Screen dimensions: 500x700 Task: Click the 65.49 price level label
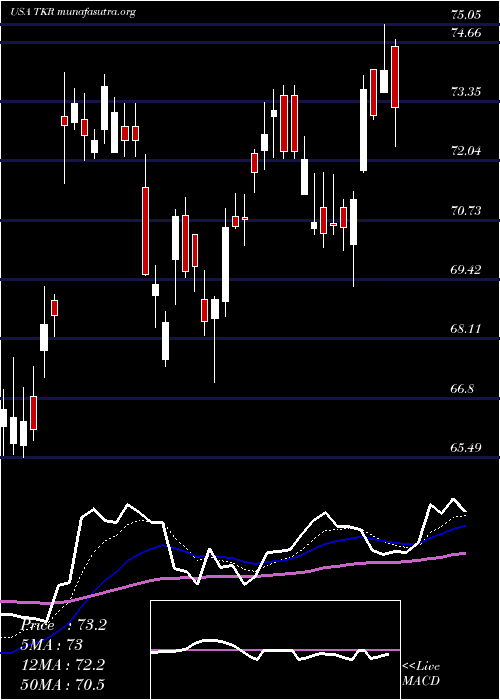466,447
